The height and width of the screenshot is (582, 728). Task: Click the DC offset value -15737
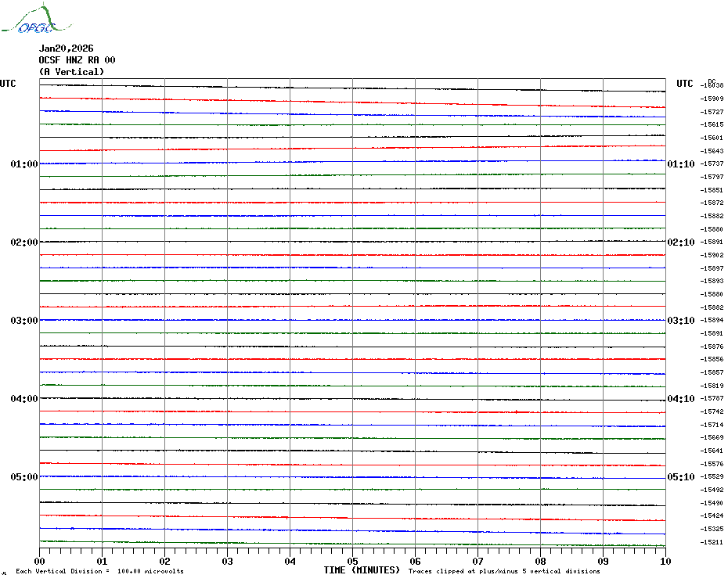coord(712,163)
